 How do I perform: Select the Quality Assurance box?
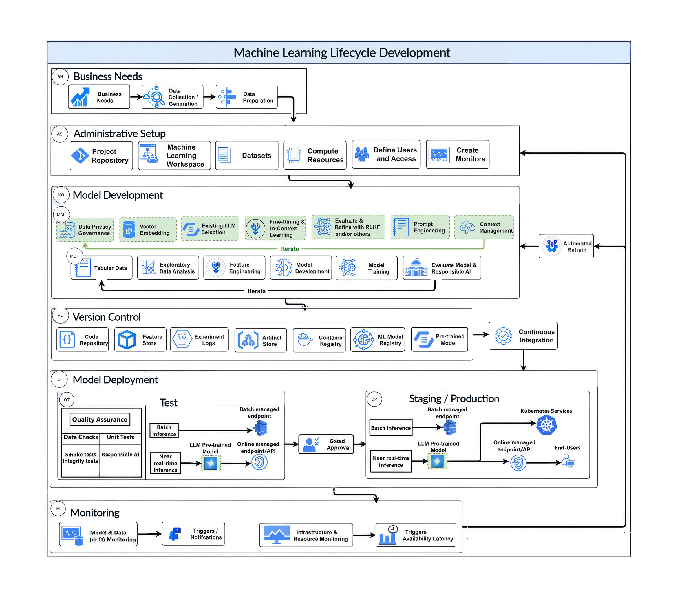pos(99,419)
